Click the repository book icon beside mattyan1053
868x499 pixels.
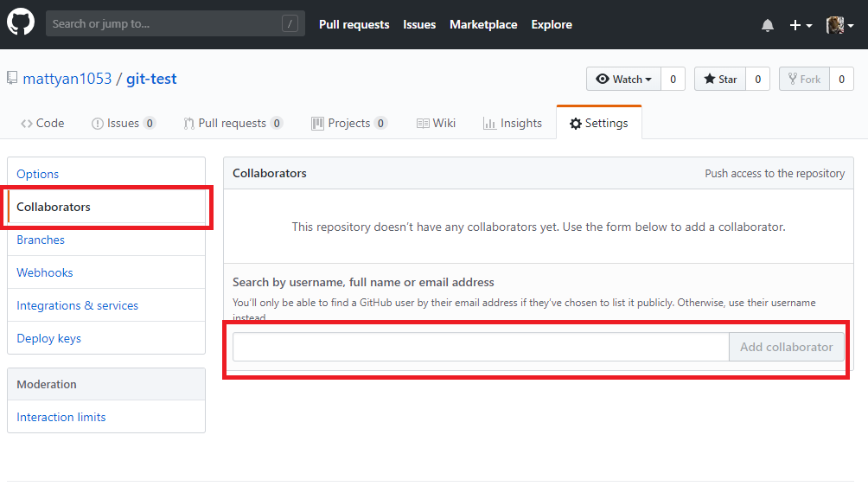12,77
